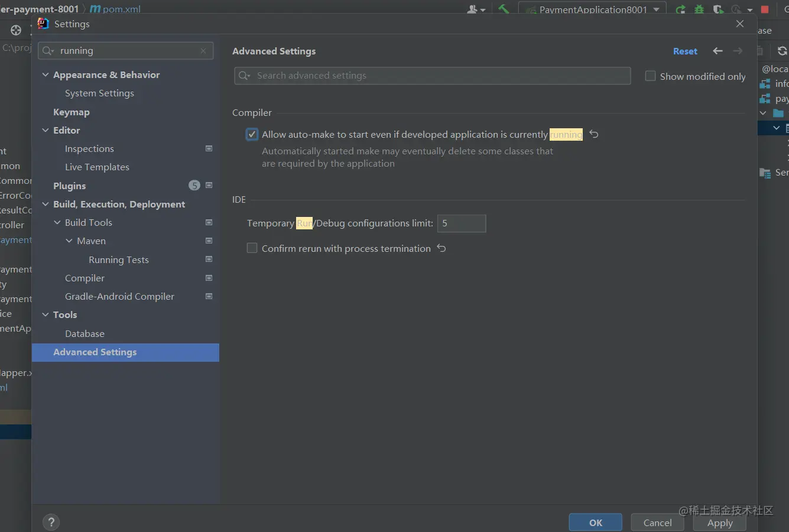Collapse the Appearance & Behavior section
The width and height of the screenshot is (789, 532).
(46, 74)
